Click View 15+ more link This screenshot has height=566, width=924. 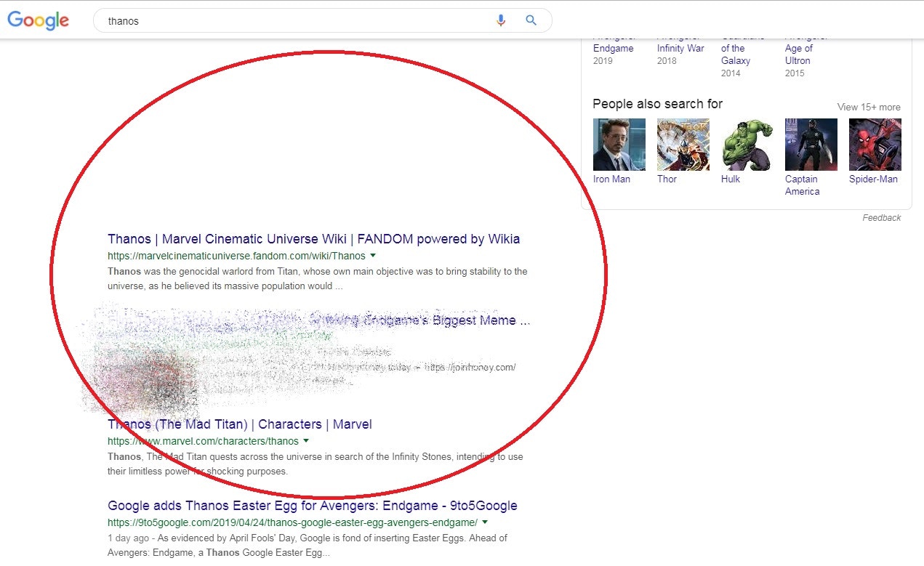(868, 107)
